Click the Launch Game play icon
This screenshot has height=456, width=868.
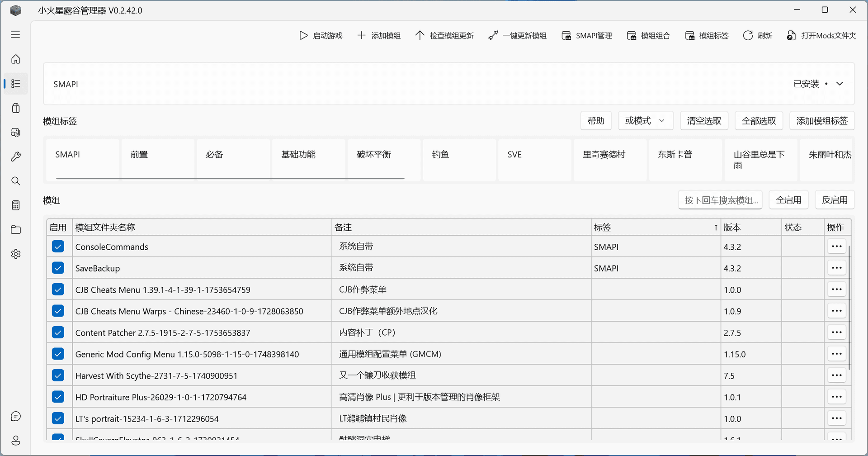[x=303, y=35]
